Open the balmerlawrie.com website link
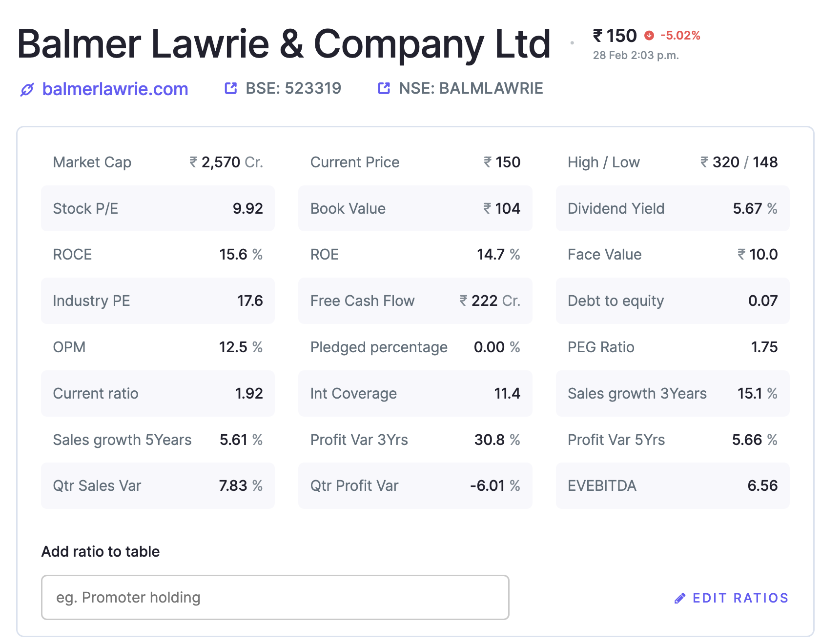 [x=115, y=89]
